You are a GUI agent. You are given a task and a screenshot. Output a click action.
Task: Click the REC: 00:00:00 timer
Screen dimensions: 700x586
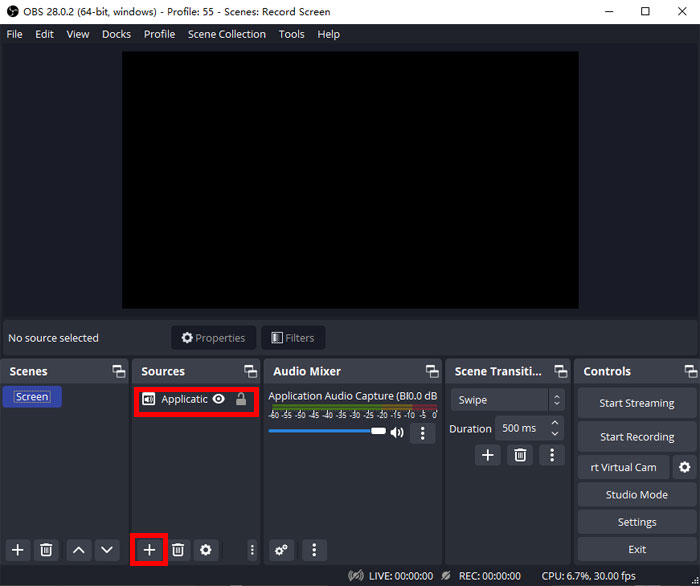[490, 576]
